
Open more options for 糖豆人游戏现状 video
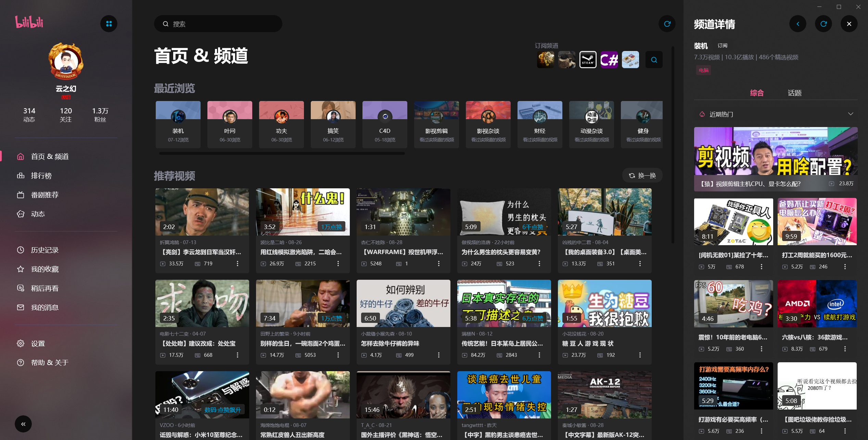coord(640,355)
